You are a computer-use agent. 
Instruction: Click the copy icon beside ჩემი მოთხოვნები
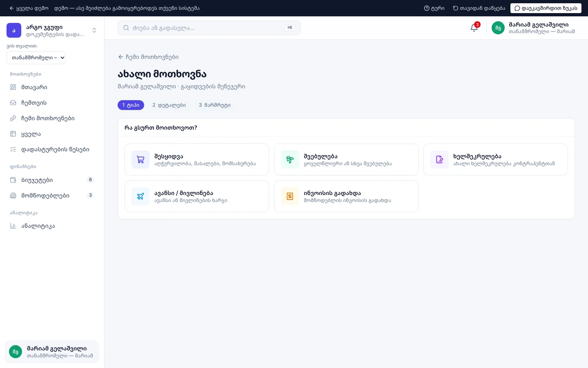(x=13, y=118)
